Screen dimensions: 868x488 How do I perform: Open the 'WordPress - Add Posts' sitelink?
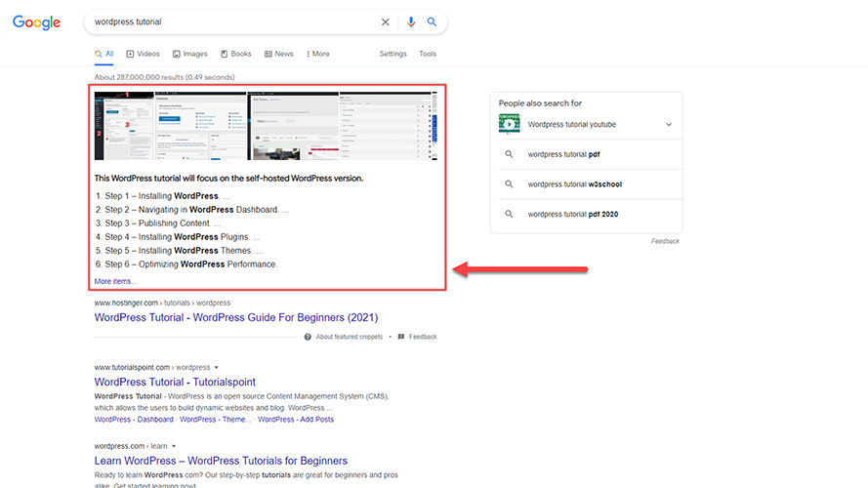(296, 420)
